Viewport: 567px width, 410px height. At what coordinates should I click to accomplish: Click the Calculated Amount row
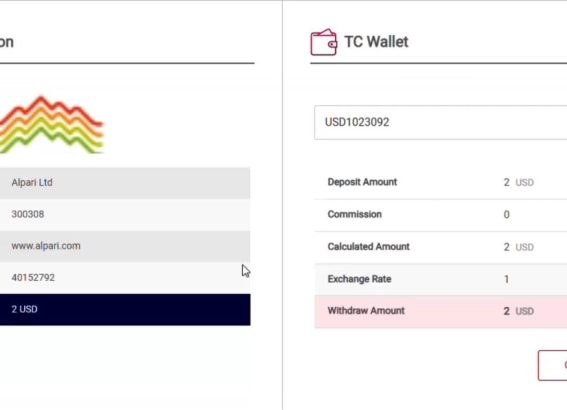(441, 247)
